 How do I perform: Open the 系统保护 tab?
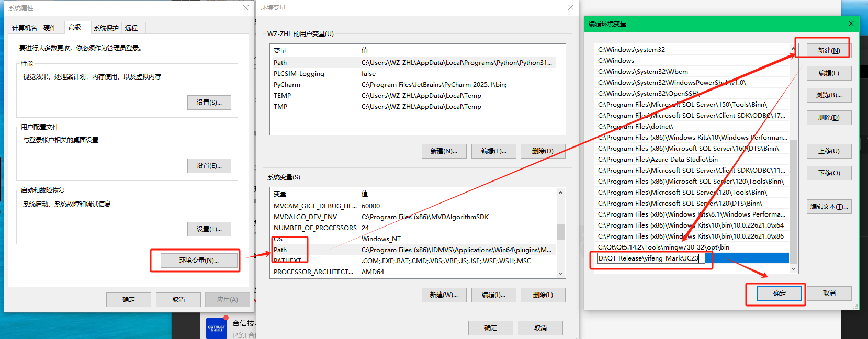pos(106,28)
